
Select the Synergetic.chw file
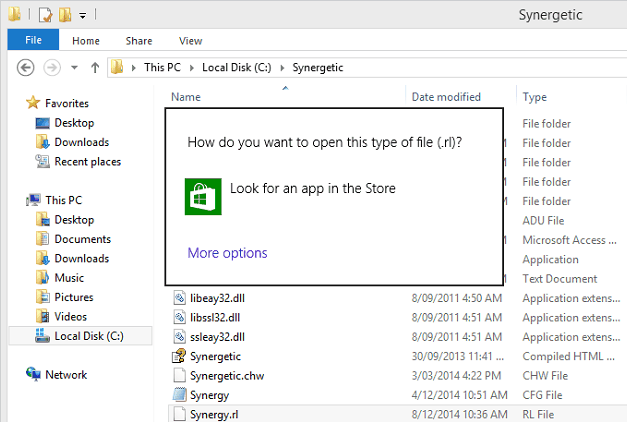pos(227,376)
